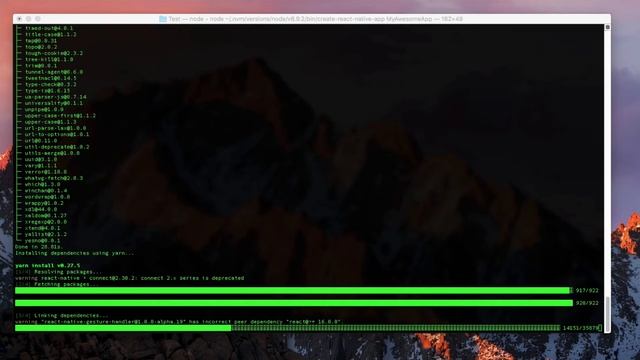This screenshot has height=360, width=640.
Task: Click the react-native-gesture-handler peer dependency warning
Action: 178,322
